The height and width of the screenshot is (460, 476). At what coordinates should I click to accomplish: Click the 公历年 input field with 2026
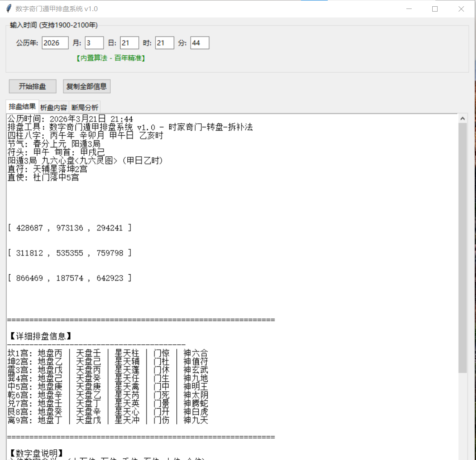pos(55,43)
